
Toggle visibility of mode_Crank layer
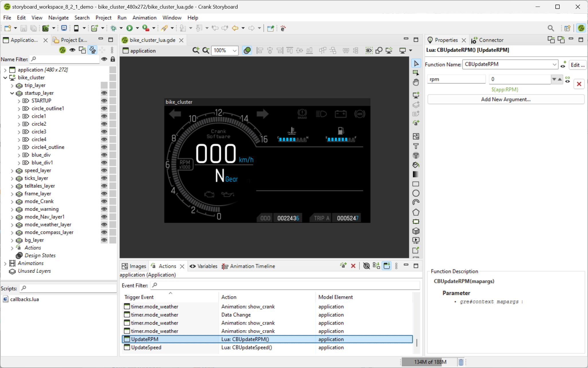(x=104, y=201)
